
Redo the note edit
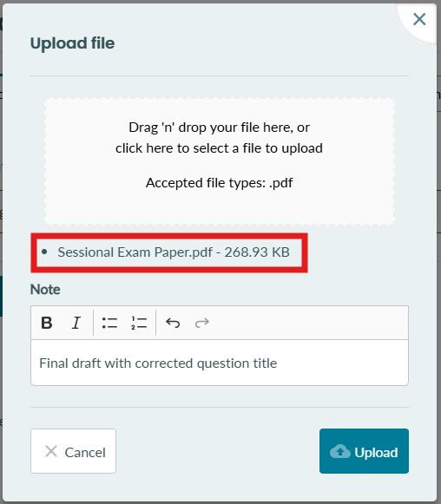[x=202, y=323]
